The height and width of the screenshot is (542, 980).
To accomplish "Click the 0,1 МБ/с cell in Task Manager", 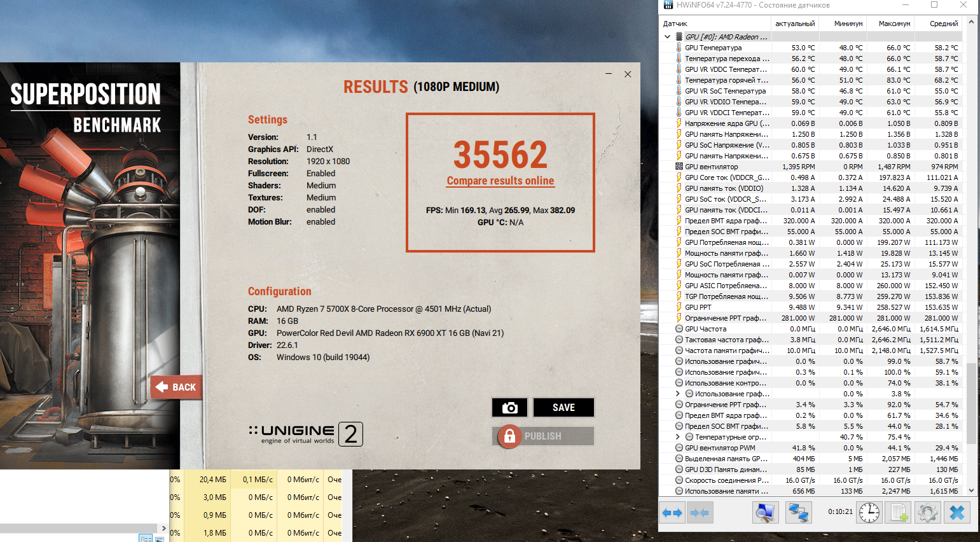I will click(258, 480).
